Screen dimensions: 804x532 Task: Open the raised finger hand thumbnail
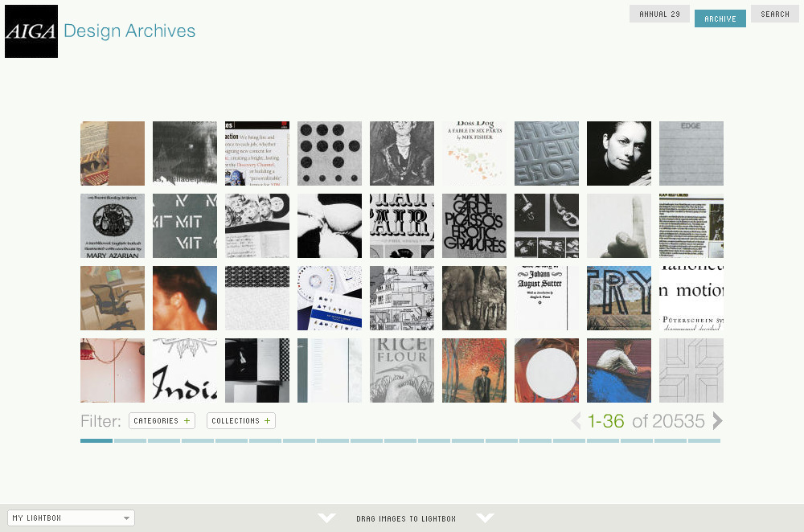[619, 226]
